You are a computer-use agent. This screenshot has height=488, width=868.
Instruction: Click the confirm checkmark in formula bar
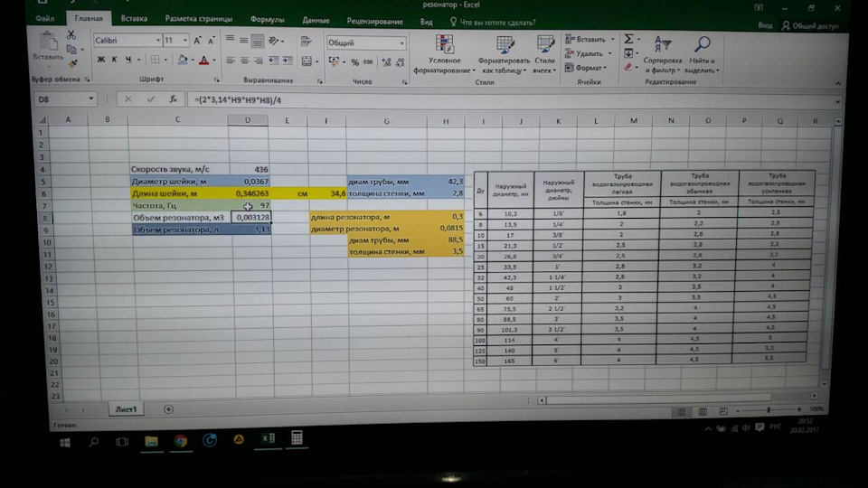(151, 99)
